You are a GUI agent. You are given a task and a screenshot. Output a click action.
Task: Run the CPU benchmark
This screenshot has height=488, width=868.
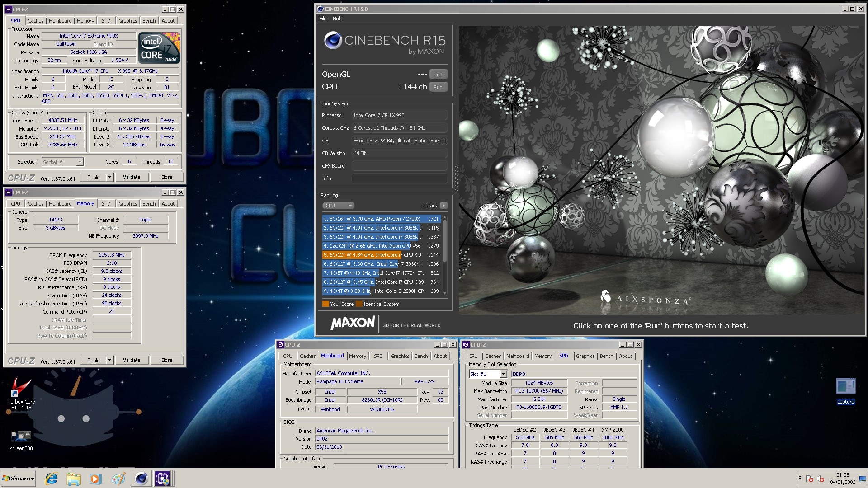[438, 87]
